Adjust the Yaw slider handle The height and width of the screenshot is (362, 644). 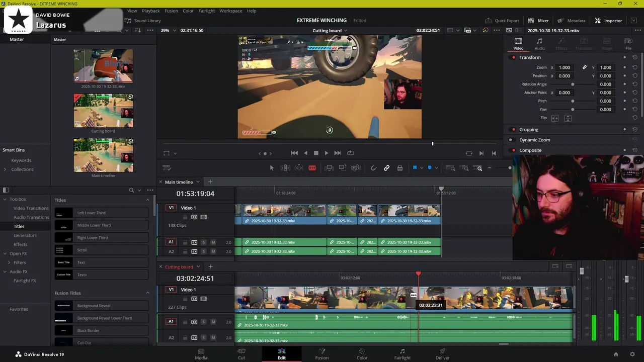pyautogui.click(x=573, y=110)
